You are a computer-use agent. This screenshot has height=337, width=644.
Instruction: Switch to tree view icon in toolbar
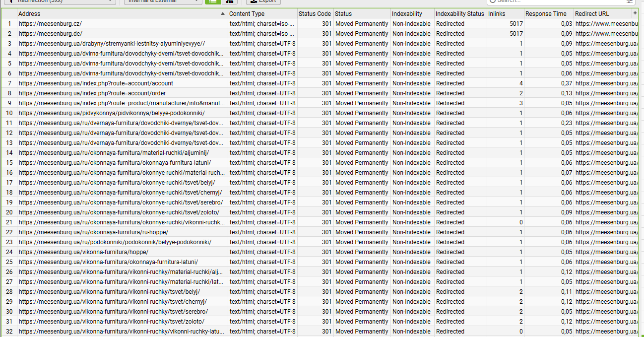click(229, 1)
